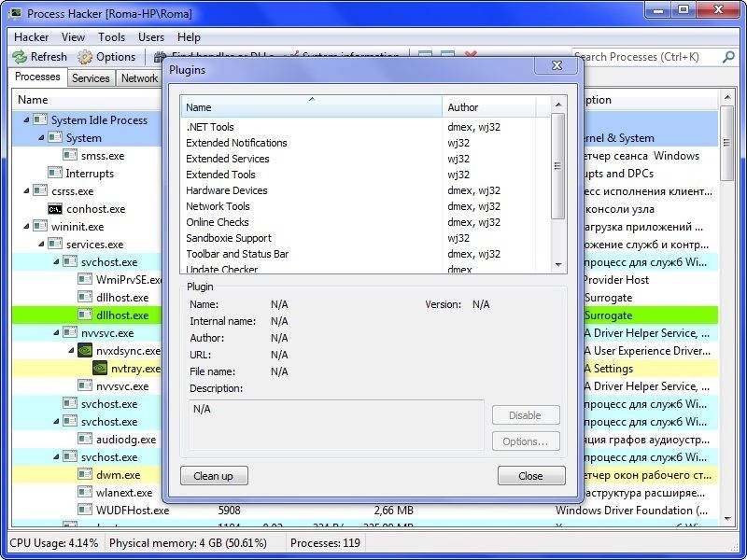Click the audiodg.exe process icon
Screen dimensions: 747x560
[x=85, y=439]
